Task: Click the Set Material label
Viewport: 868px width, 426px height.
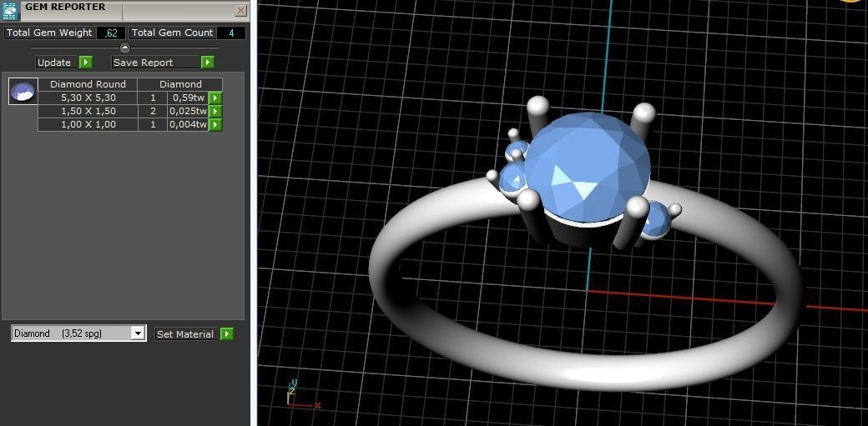Action: (x=185, y=334)
